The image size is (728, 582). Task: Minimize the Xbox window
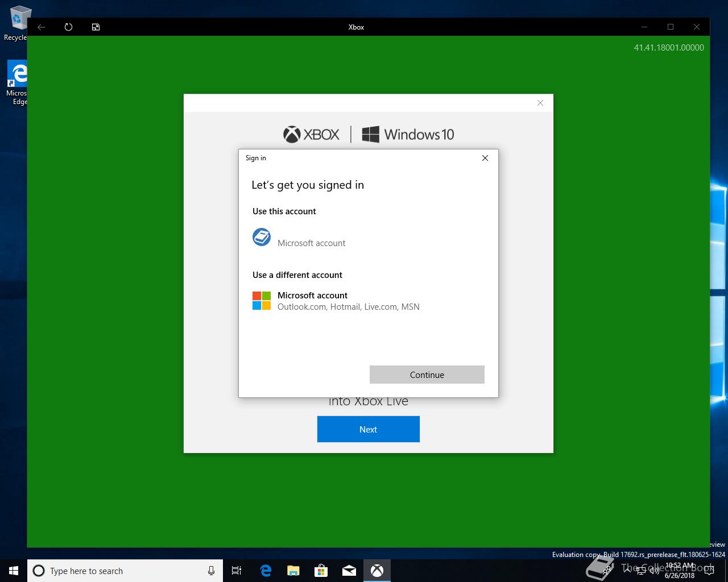[x=644, y=27]
